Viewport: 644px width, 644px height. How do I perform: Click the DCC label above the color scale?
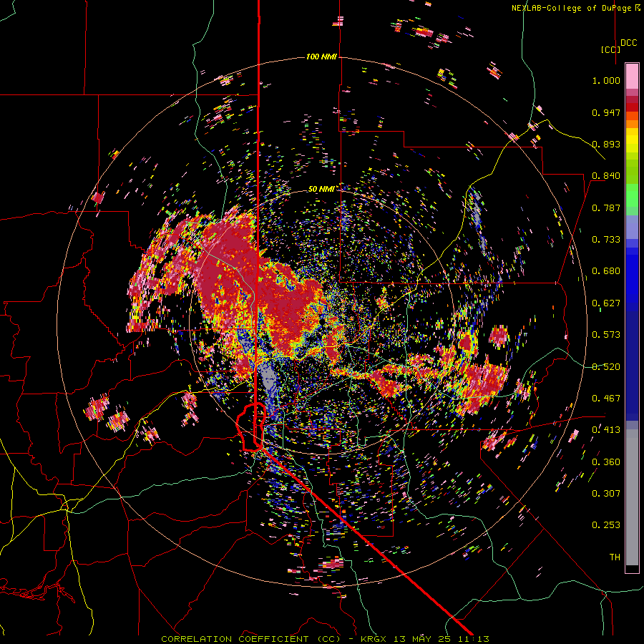[629, 43]
